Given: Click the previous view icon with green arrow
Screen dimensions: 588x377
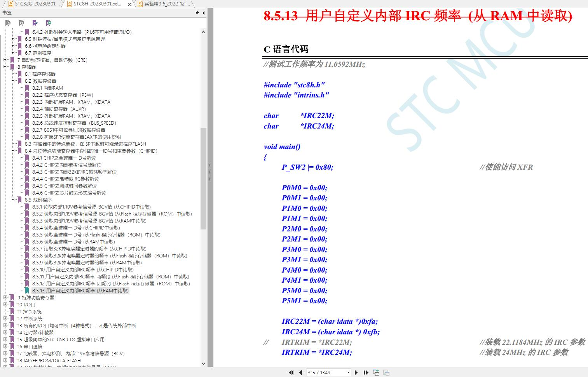Looking at the screenshot, I should (x=376, y=372).
